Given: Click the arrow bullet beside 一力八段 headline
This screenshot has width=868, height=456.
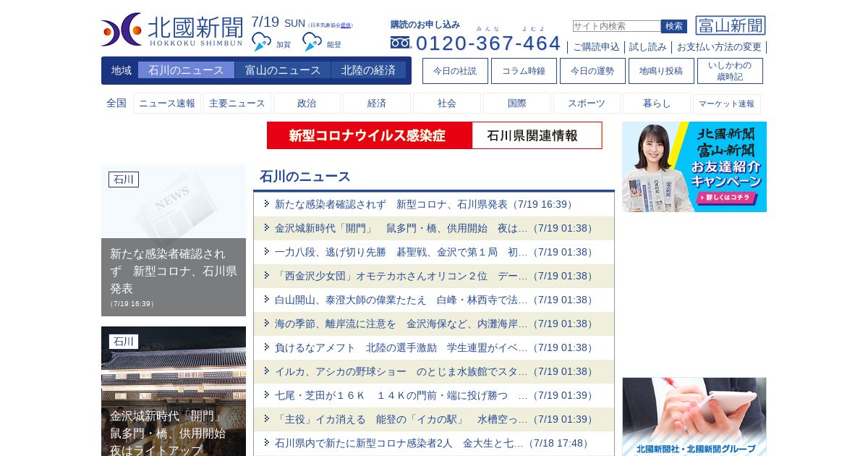Looking at the screenshot, I should point(267,251).
